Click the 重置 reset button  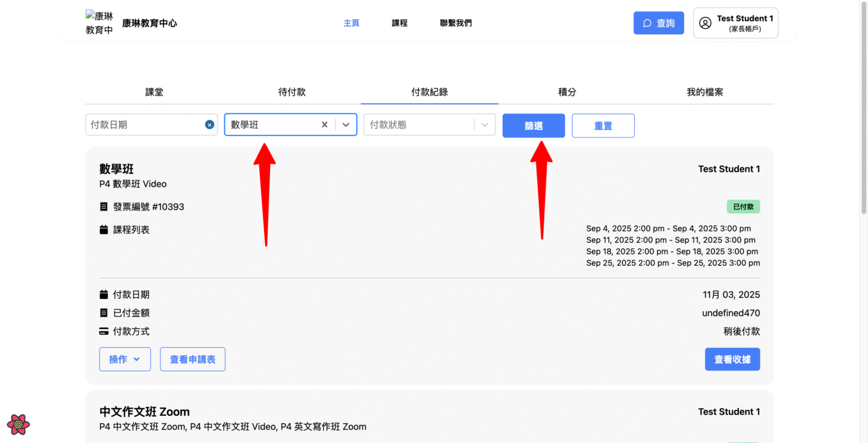click(x=603, y=126)
